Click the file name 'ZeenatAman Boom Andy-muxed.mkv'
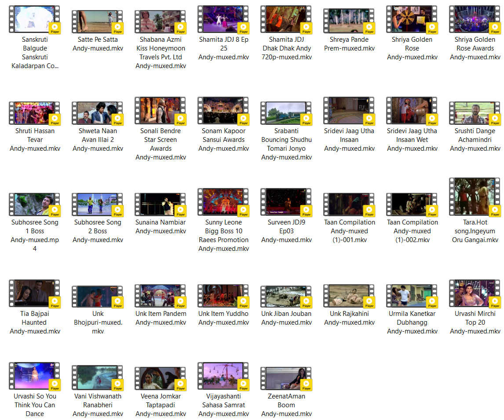504x420 pixels. (x=286, y=405)
